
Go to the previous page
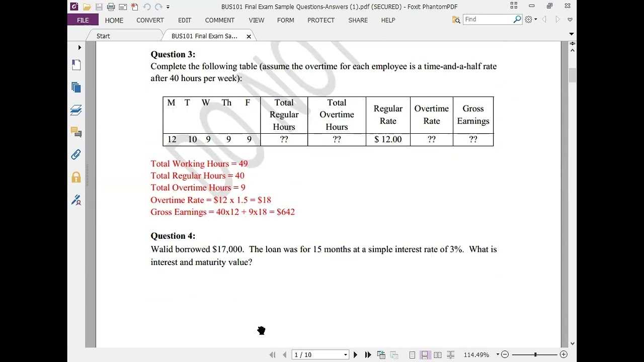click(x=284, y=354)
